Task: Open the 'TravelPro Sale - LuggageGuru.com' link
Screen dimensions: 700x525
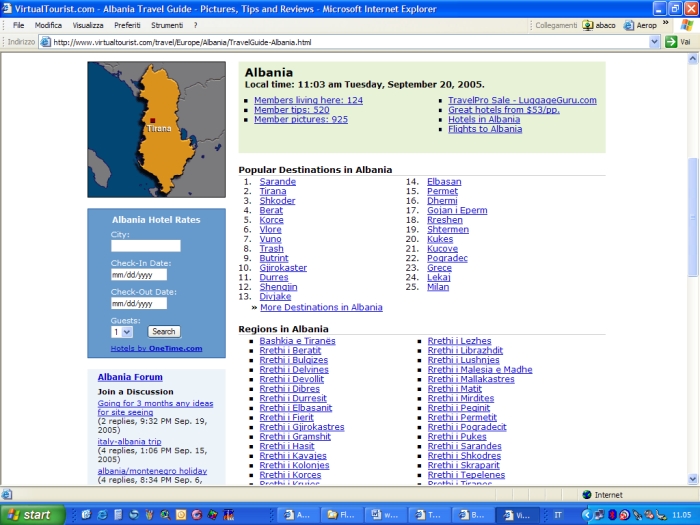Action: tap(522, 100)
